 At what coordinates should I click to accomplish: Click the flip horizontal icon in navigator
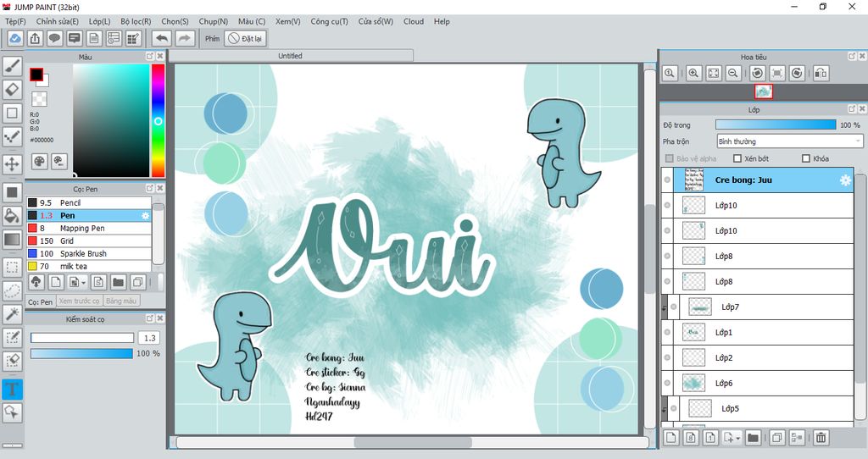coord(821,73)
